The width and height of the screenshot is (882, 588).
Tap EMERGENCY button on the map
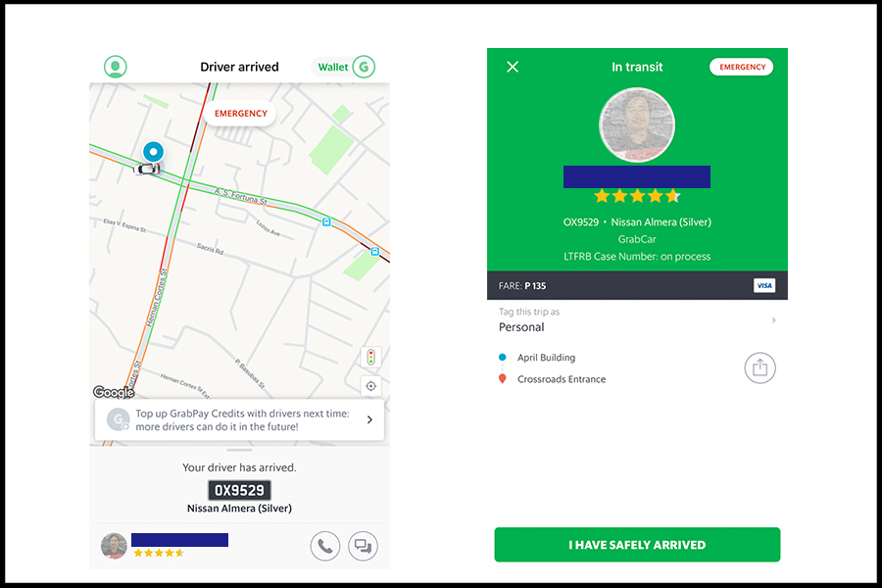coord(241,114)
